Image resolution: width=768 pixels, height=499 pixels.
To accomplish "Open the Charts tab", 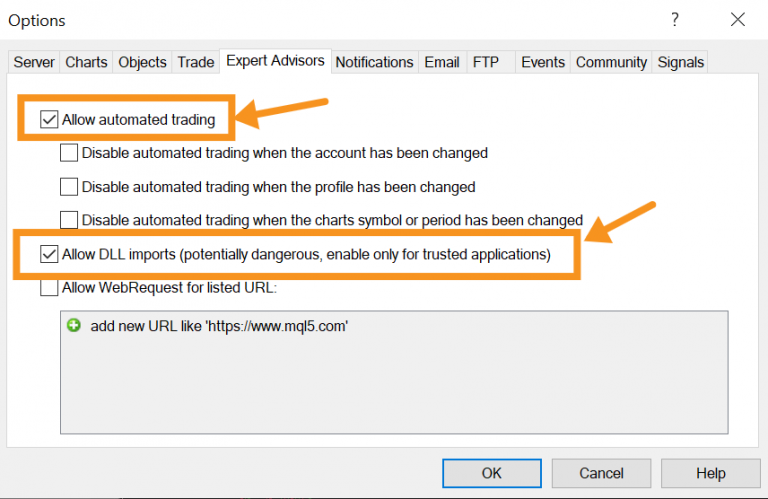I will tap(86, 62).
